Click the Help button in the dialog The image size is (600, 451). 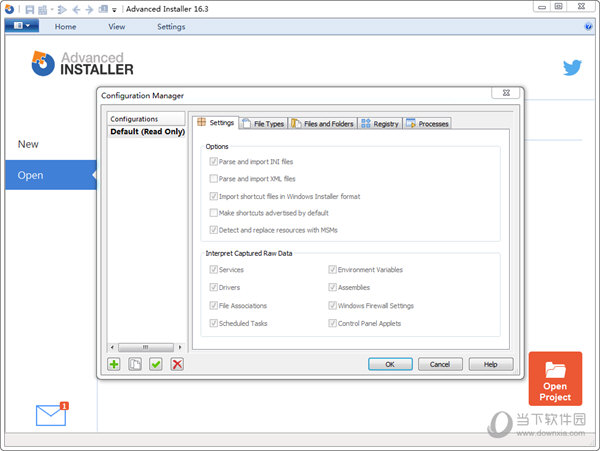[x=491, y=364]
